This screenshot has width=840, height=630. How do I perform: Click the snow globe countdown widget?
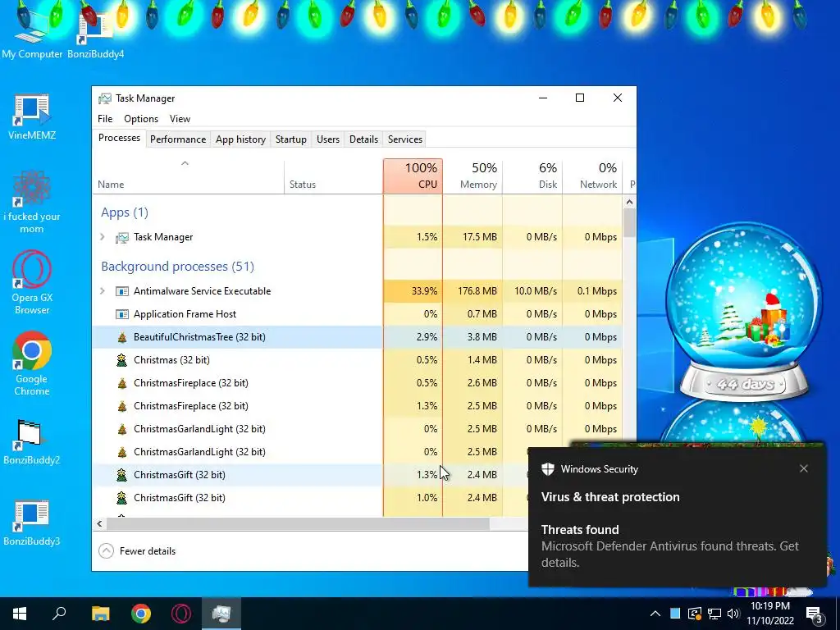tap(744, 313)
